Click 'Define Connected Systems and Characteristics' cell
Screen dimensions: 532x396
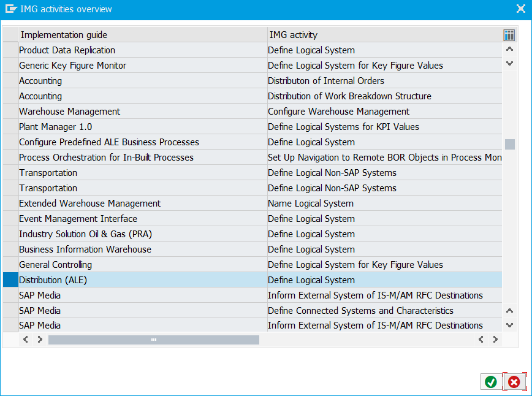pyautogui.click(x=385, y=311)
